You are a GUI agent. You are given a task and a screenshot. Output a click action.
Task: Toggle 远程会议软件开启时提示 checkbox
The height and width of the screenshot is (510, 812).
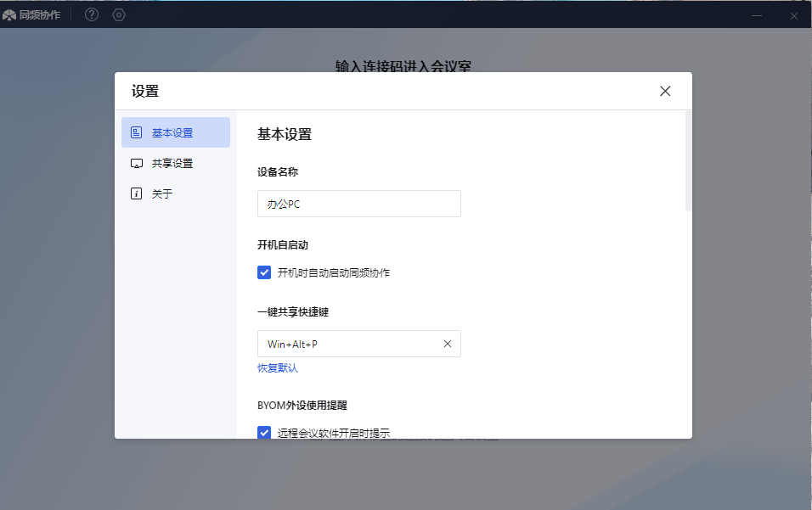click(x=264, y=432)
